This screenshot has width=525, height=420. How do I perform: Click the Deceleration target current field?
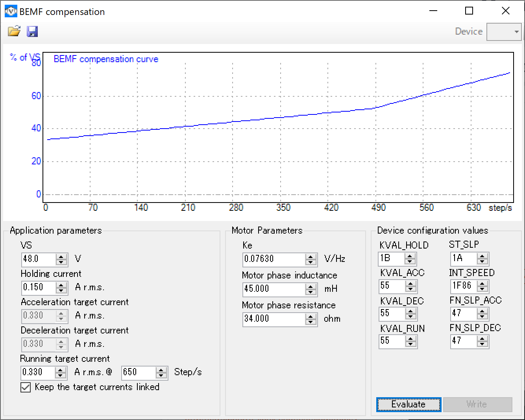(x=39, y=344)
